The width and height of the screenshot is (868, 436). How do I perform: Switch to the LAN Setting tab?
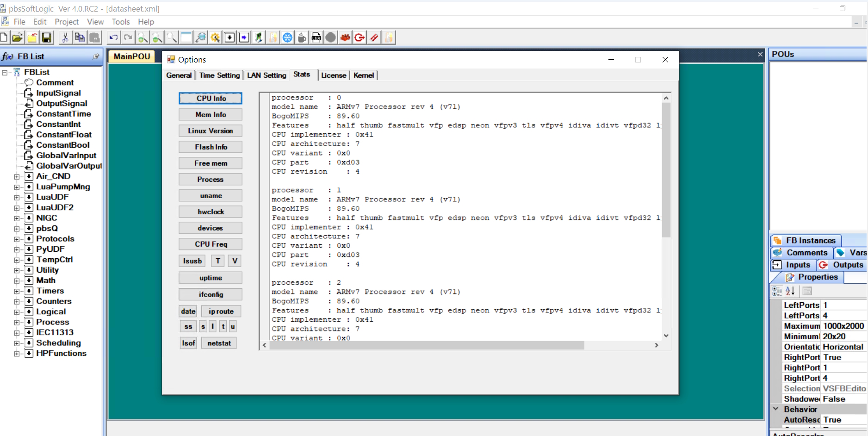tap(267, 75)
